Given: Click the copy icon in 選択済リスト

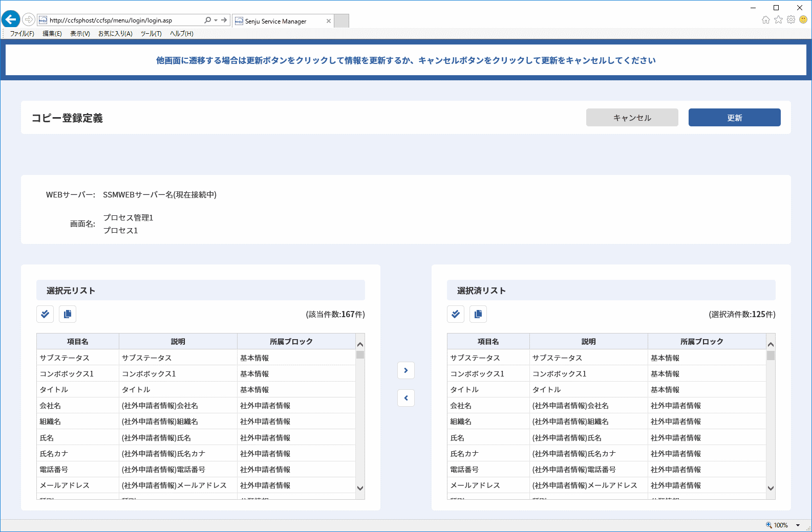Looking at the screenshot, I should pos(478,314).
